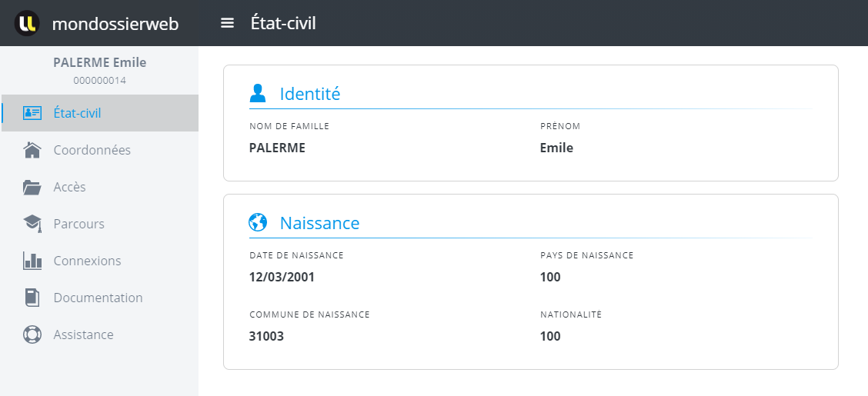This screenshot has height=396, width=868.
Task: Go to the Coordonnées section
Action: pos(92,150)
